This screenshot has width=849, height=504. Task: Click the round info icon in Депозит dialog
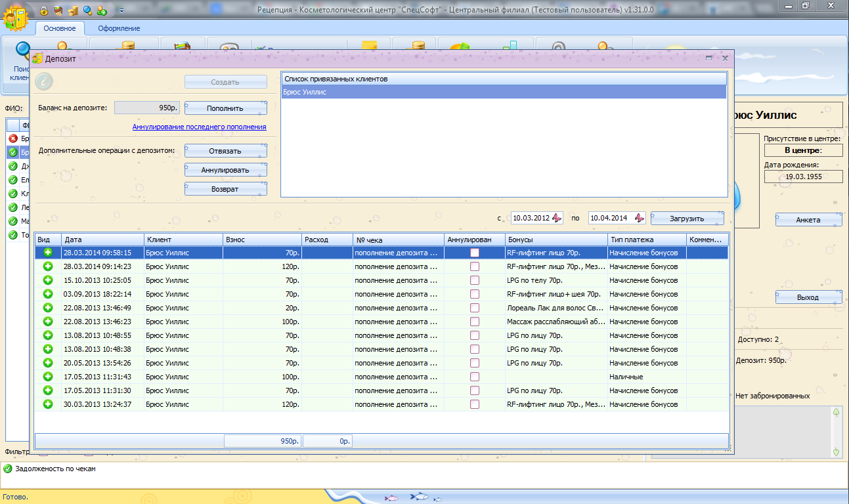click(x=43, y=81)
